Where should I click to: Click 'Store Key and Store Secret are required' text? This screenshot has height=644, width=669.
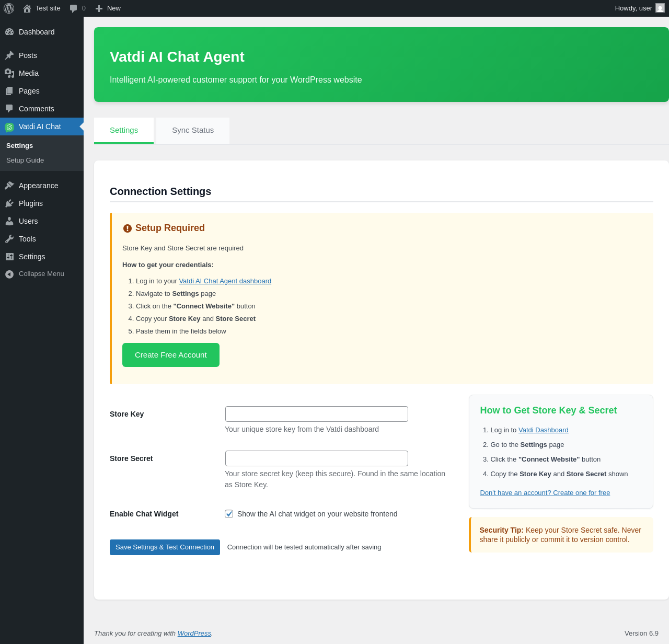(x=183, y=248)
